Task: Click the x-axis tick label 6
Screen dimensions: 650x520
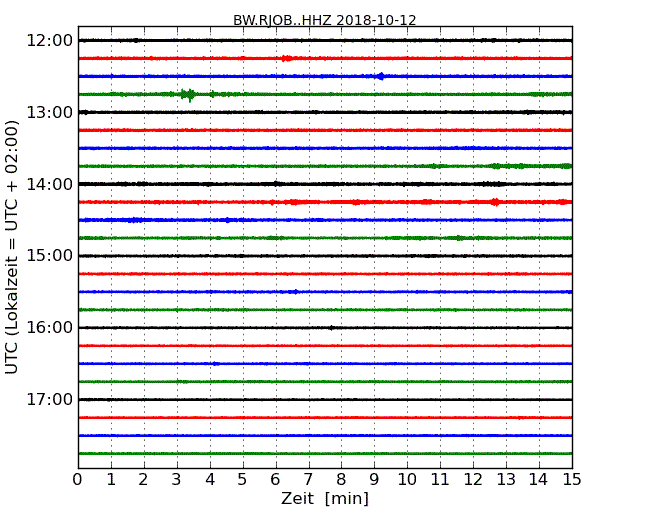Action: click(275, 480)
